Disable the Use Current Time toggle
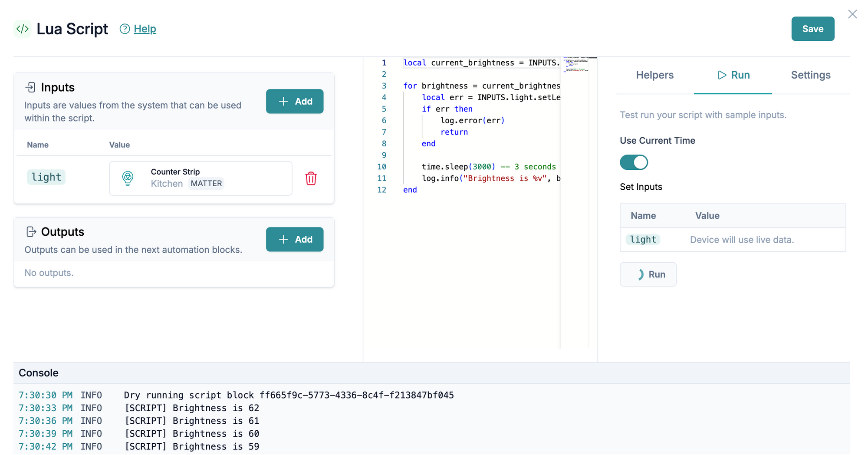 (634, 162)
